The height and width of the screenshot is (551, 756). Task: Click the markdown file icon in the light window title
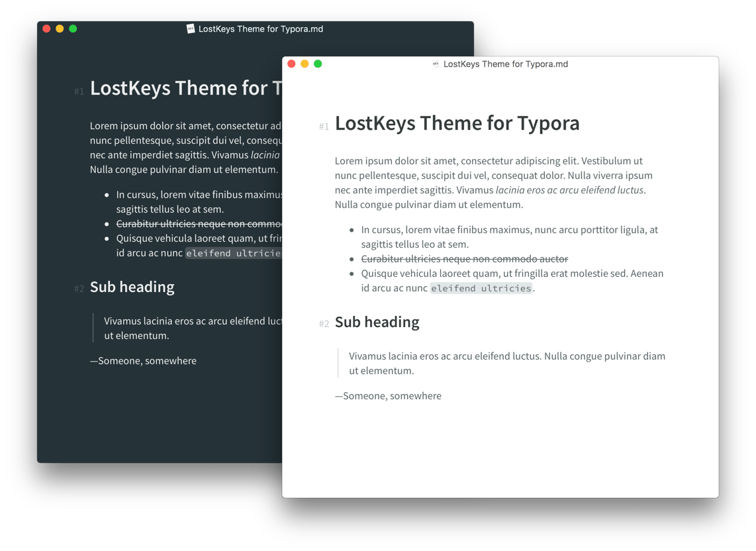(436, 64)
